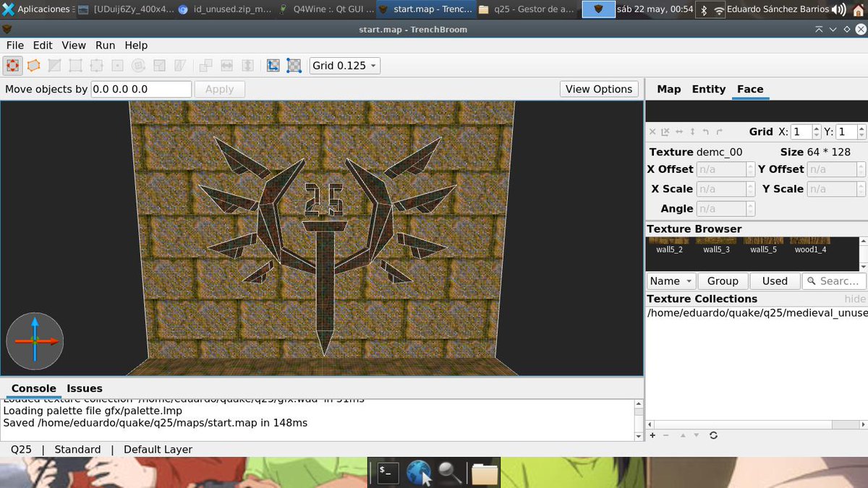Hide the Texture Collections list
The width and height of the screenshot is (868, 488).
point(855,298)
